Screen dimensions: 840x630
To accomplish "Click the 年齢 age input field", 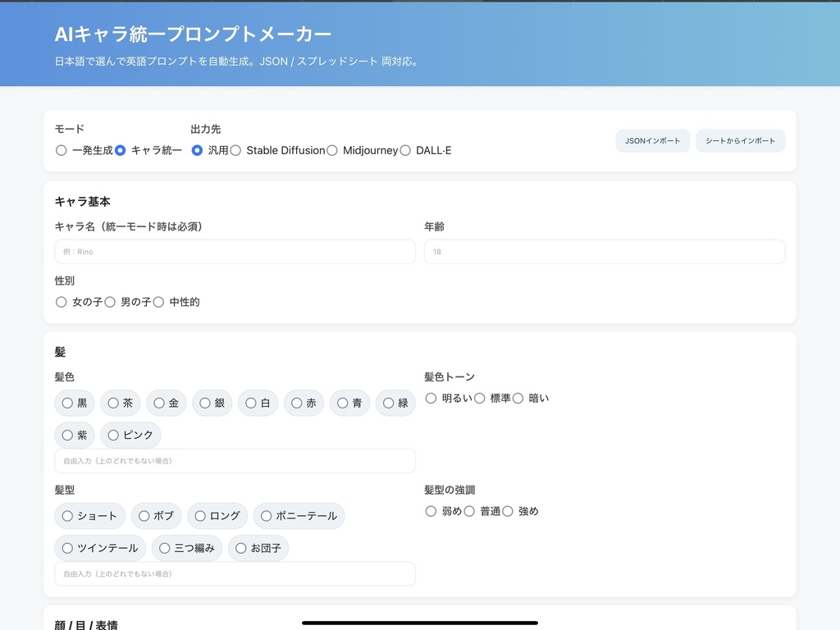I will tap(605, 251).
